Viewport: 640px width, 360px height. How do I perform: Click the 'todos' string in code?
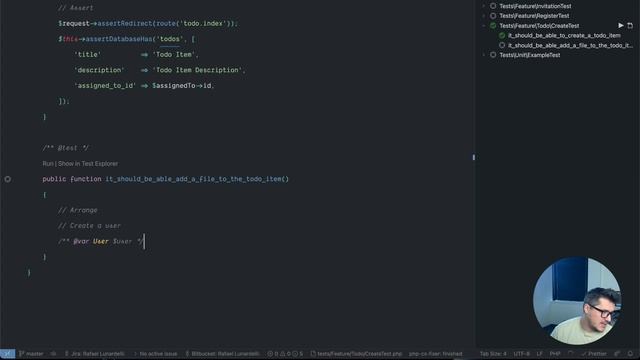(169, 39)
